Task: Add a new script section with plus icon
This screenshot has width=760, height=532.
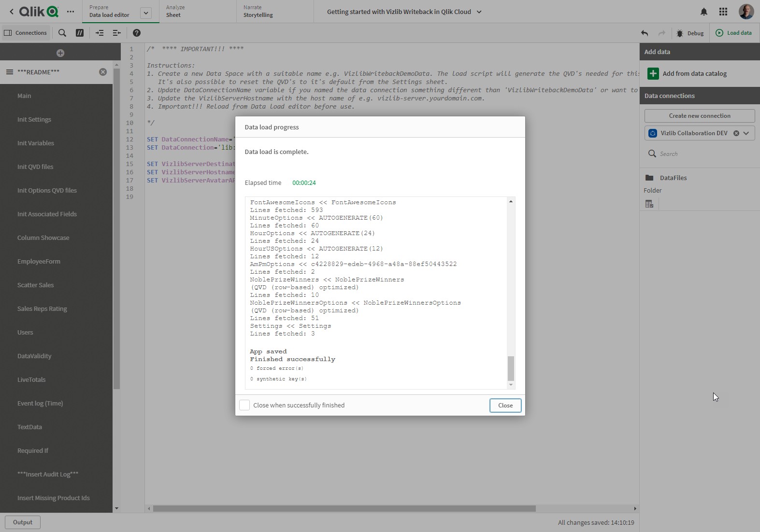Action: [60, 53]
